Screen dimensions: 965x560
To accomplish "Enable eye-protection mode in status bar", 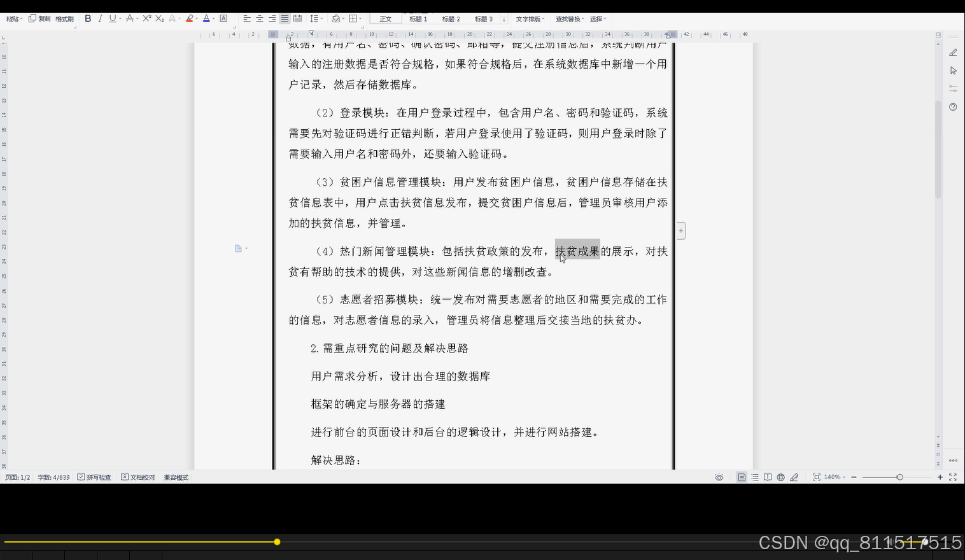I will tap(719, 477).
